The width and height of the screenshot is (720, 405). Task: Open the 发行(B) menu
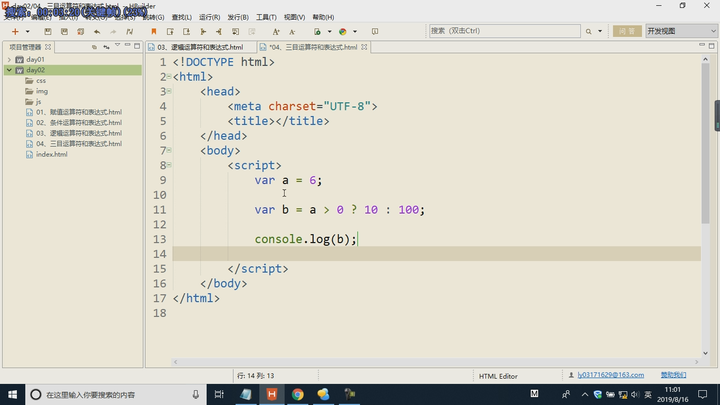[x=238, y=17]
